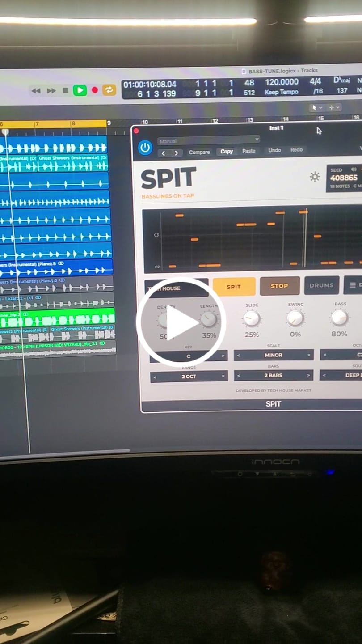
Task: Toggle the yellow cycle mode button
Action: [109, 90]
